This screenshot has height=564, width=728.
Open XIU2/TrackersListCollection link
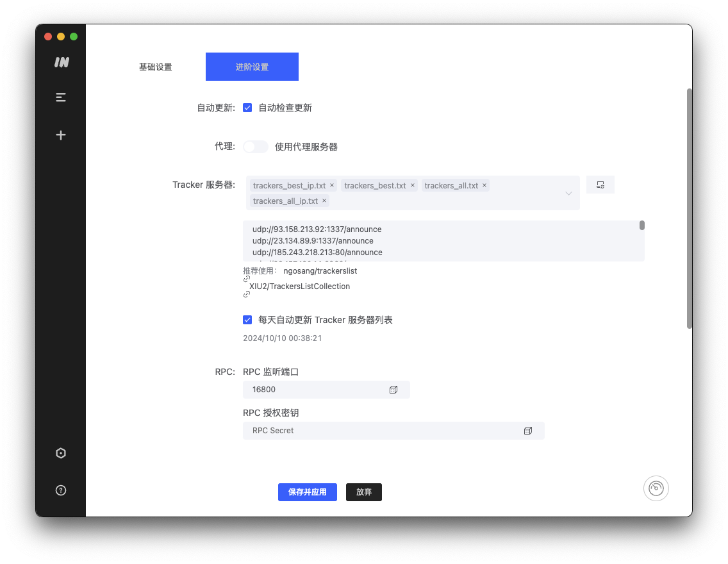coord(299,286)
